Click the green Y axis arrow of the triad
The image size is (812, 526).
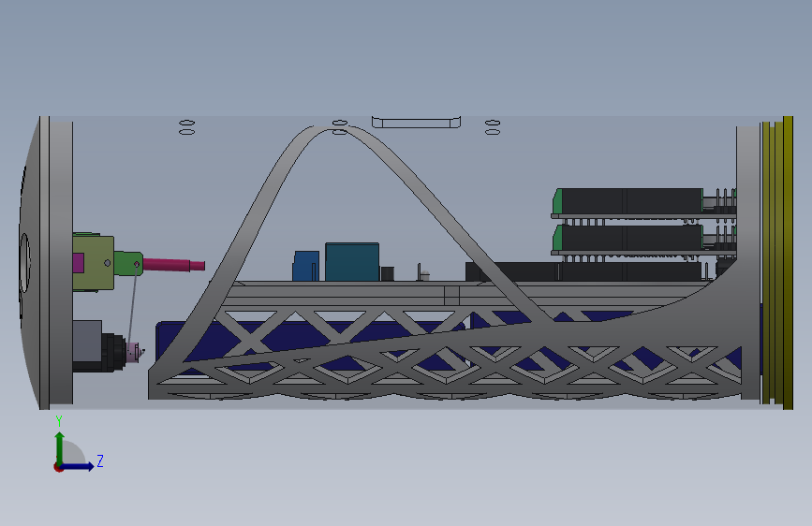[60, 447]
